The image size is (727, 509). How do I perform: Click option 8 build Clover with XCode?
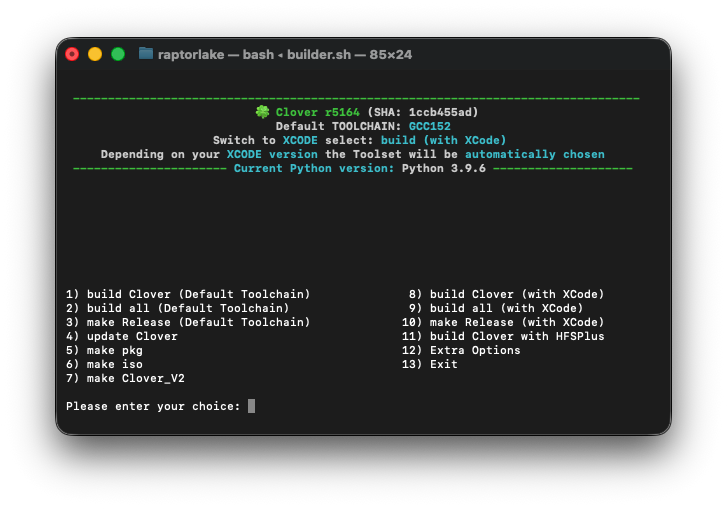506,294
